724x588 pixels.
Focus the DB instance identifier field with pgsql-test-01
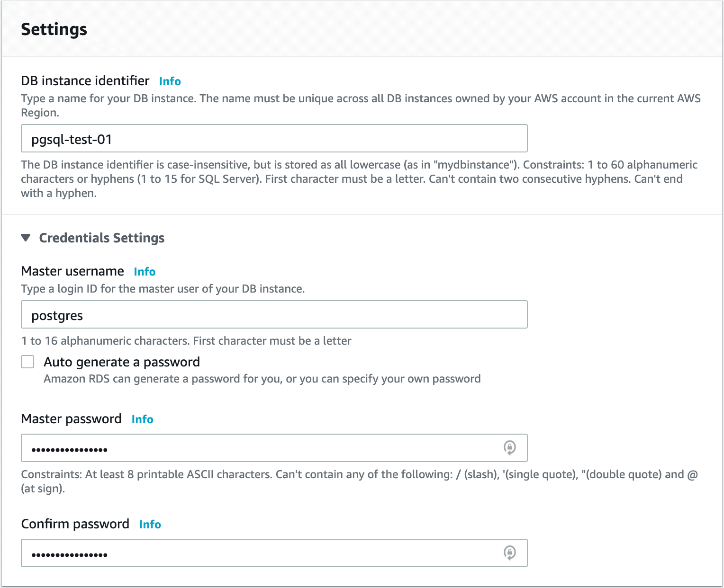tap(274, 139)
